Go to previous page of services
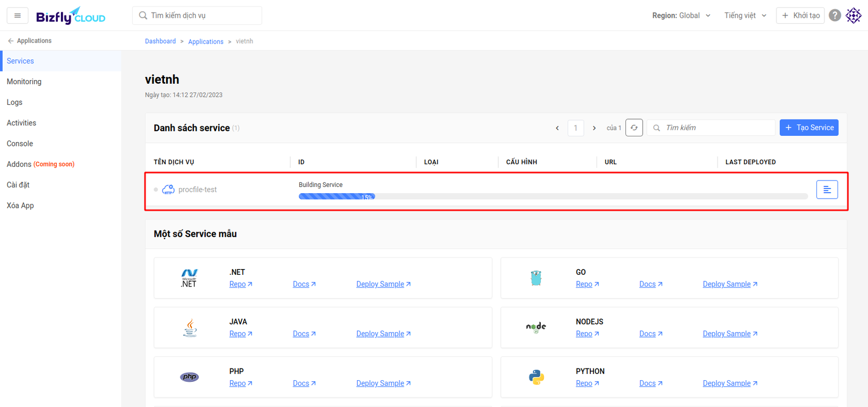The width and height of the screenshot is (868, 407). pyautogui.click(x=557, y=128)
